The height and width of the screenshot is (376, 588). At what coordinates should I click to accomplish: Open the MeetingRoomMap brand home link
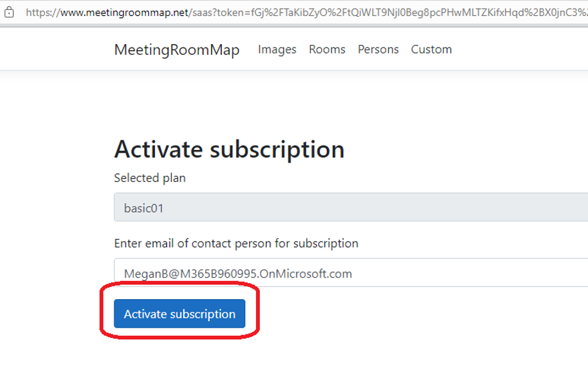coord(177,50)
